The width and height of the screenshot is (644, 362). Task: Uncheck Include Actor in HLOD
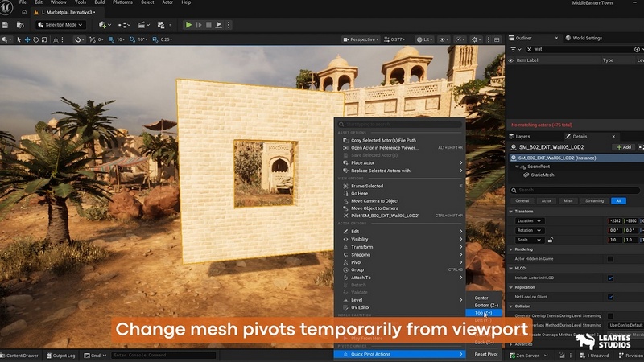click(610, 278)
